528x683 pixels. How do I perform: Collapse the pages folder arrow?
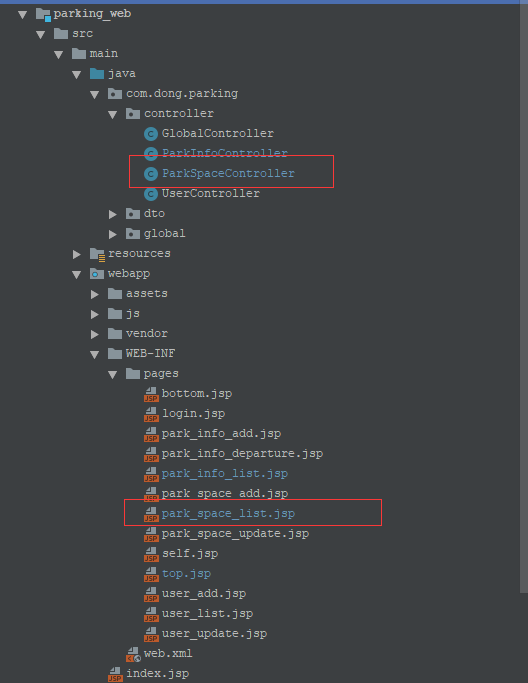pos(112,375)
